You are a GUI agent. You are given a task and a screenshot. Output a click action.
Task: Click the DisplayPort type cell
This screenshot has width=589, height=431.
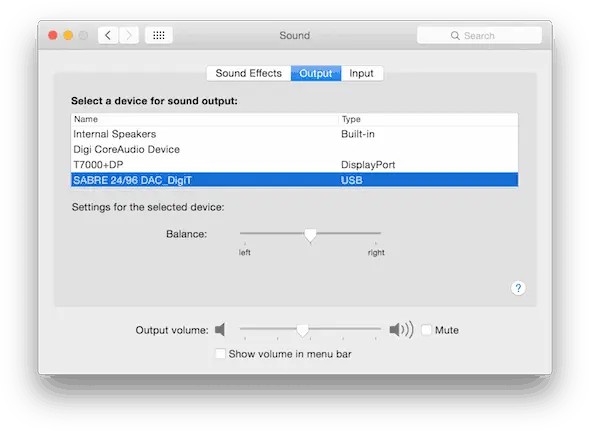click(368, 165)
